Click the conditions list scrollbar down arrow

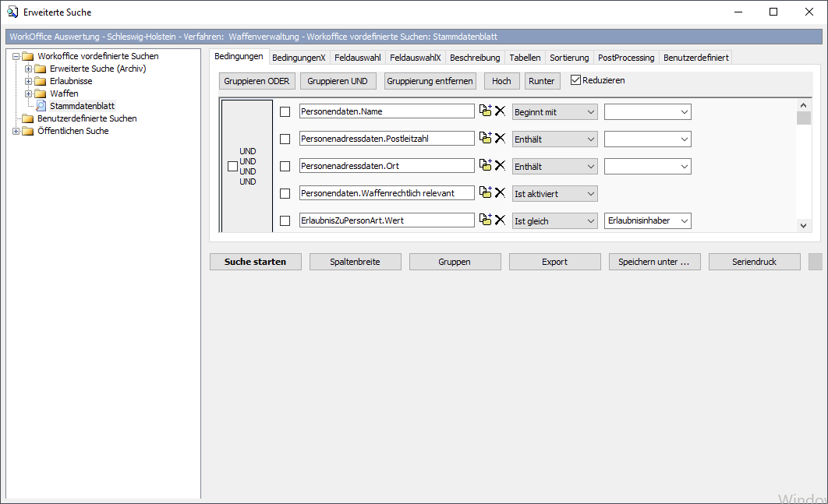point(804,225)
